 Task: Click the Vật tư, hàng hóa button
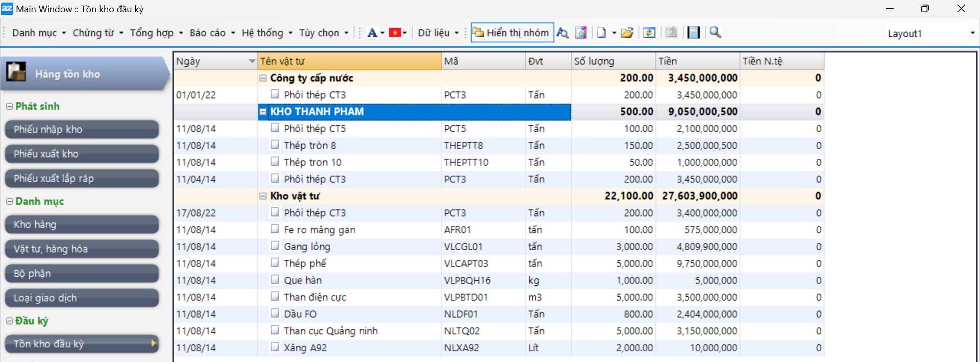(x=82, y=249)
